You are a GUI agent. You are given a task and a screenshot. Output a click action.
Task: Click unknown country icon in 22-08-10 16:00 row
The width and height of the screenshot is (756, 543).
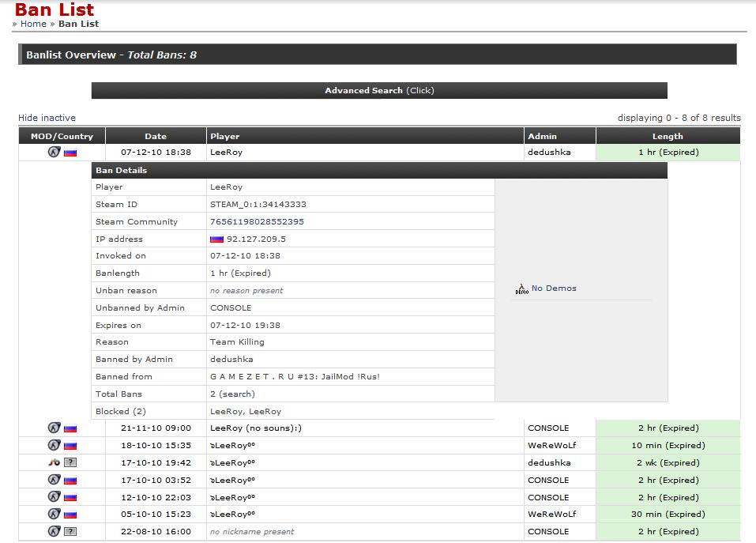point(70,531)
